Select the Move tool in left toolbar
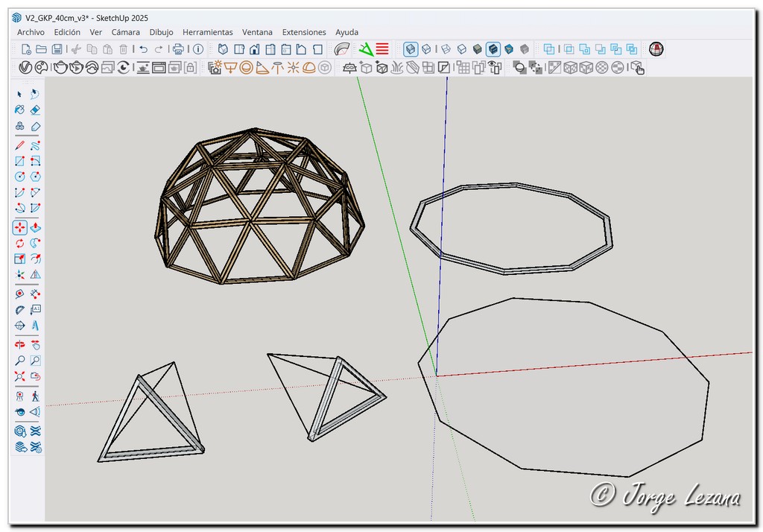Screen dimensions: 763x532 point(19,227)
